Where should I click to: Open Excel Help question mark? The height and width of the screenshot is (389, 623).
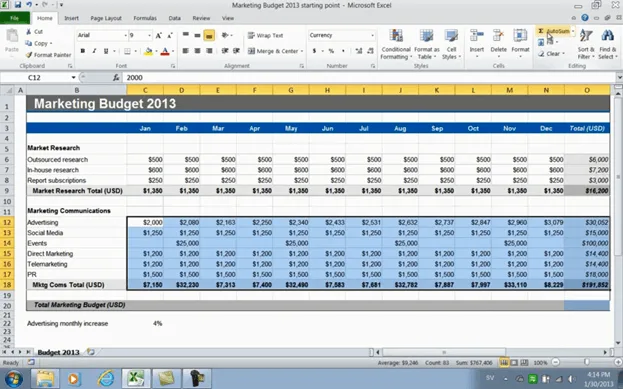pyautogui.click(x=584, y=18)
